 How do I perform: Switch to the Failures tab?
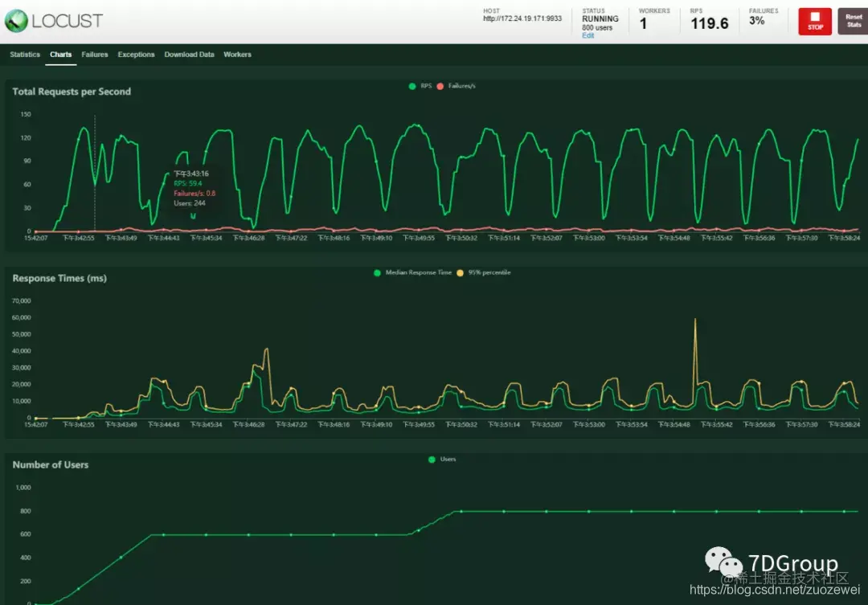pyautogui.click(x=95, y=55)
